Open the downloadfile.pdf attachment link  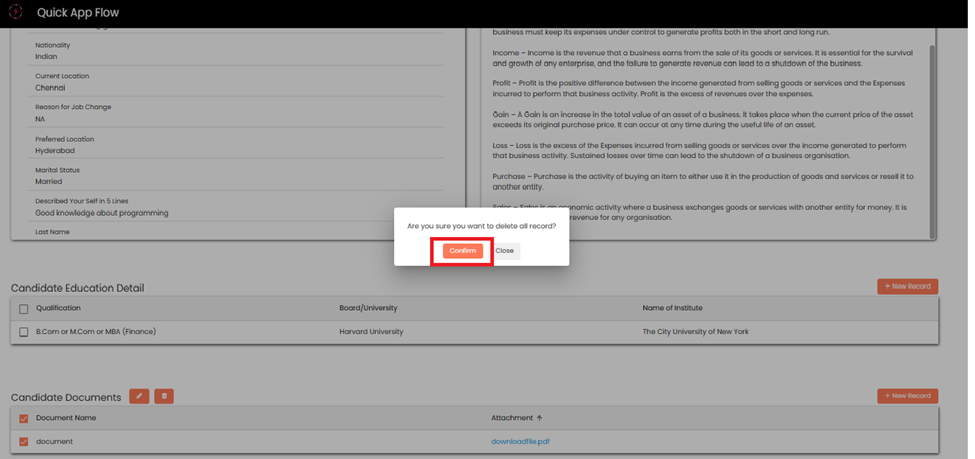coord(520,441)
